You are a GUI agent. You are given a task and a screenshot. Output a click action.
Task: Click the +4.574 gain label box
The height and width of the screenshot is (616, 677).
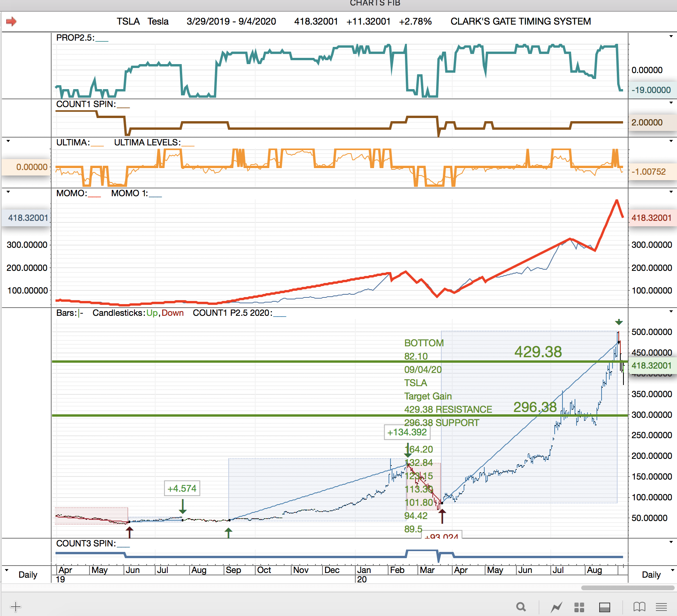[x=182, y=489]
